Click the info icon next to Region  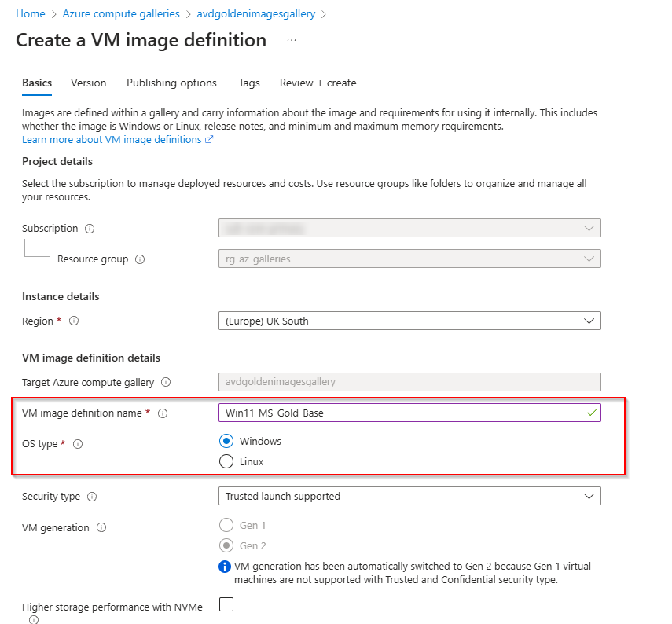tap(73, 321)
